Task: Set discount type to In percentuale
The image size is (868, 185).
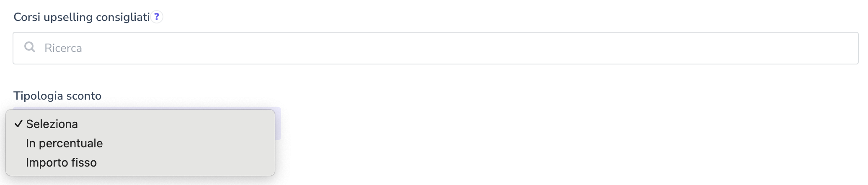Action: 64,143
